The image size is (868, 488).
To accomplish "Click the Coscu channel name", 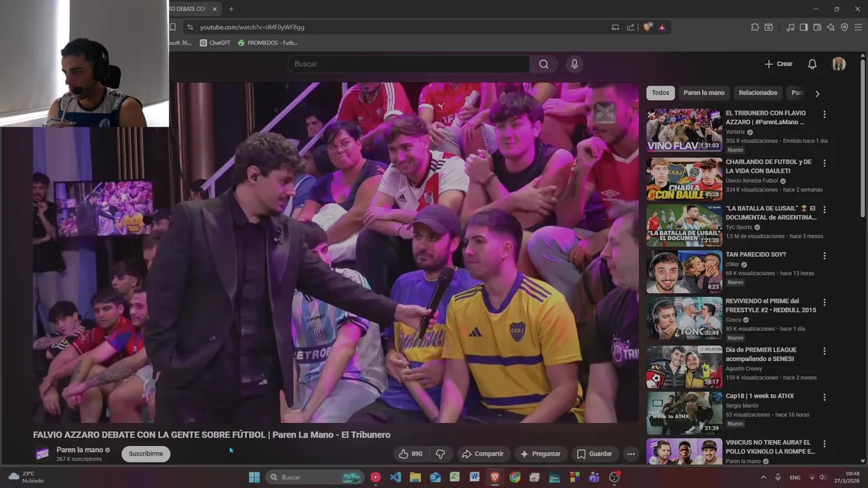I will [734, 319].
